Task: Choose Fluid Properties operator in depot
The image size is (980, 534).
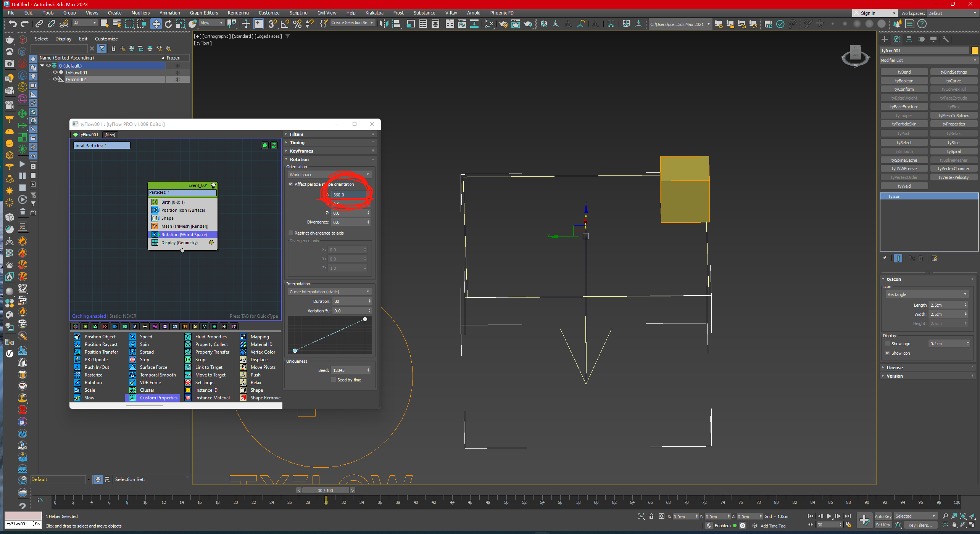Action: (x=206, y=337)
